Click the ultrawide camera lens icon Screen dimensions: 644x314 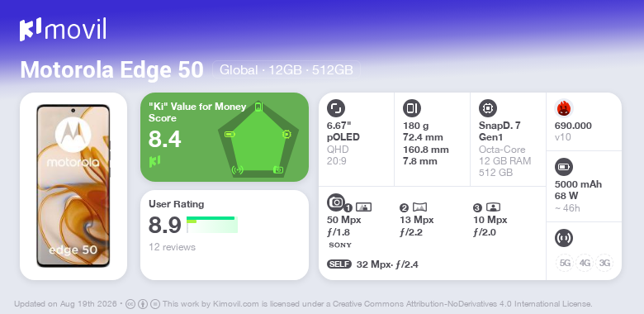click(419, 207)
